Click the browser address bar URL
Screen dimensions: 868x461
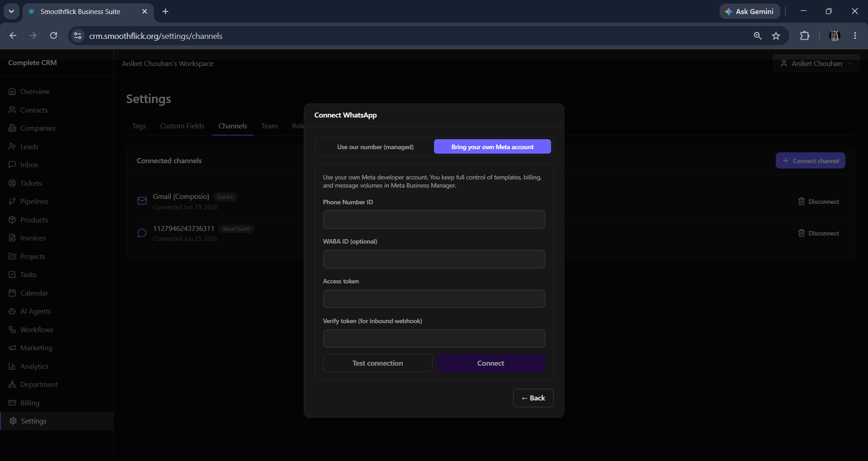click(x=156, y=36)
